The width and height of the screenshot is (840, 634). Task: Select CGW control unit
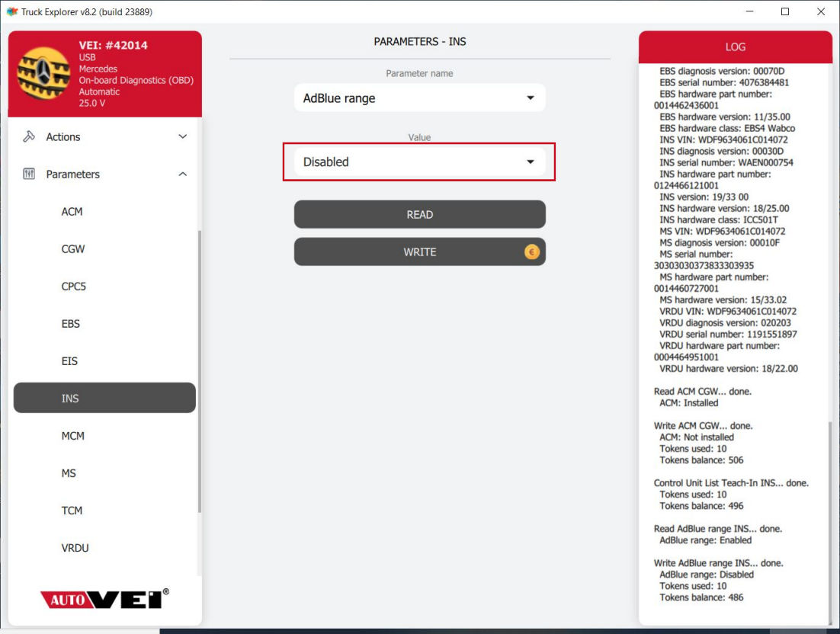[x=72, y=249]
